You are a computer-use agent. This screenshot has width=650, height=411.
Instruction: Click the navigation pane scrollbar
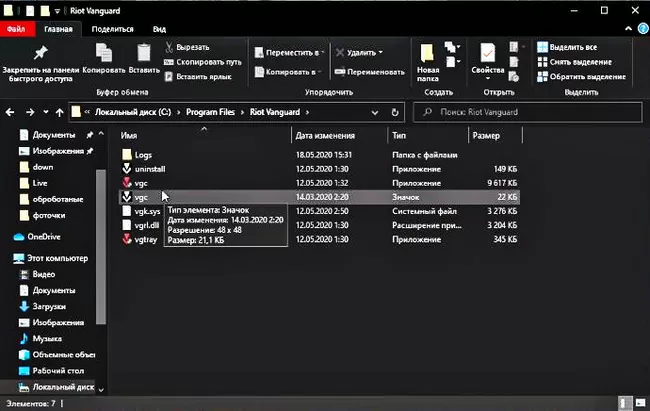[101, 247]
